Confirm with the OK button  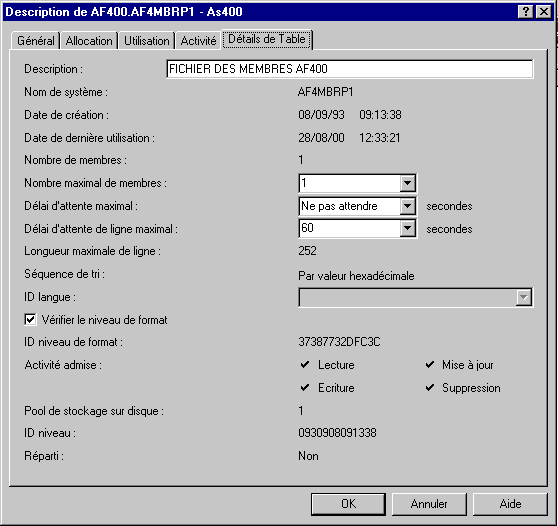point(348,504)
